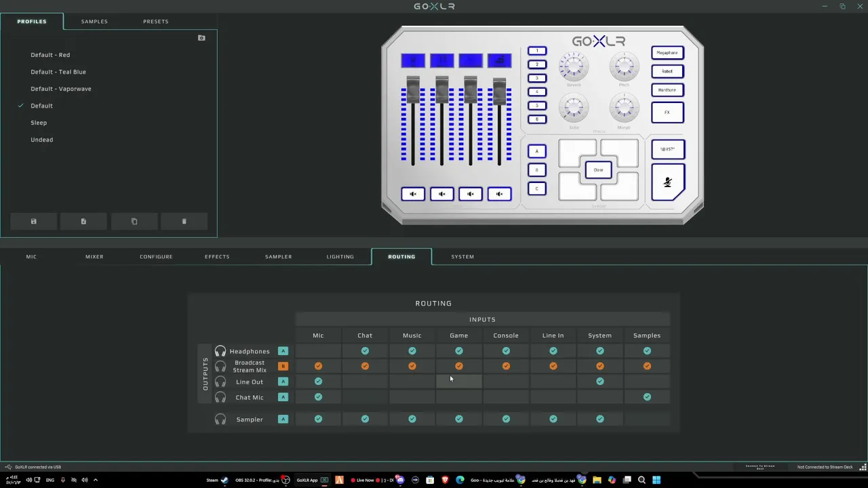Select the Default - Vaporwave profile

coord(61,89)
